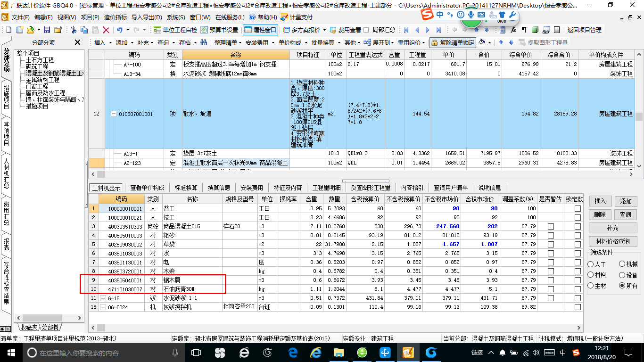The width and height of the screenshot is (644, 362).
Task: Click the New file icon
Action: [9, 30]
